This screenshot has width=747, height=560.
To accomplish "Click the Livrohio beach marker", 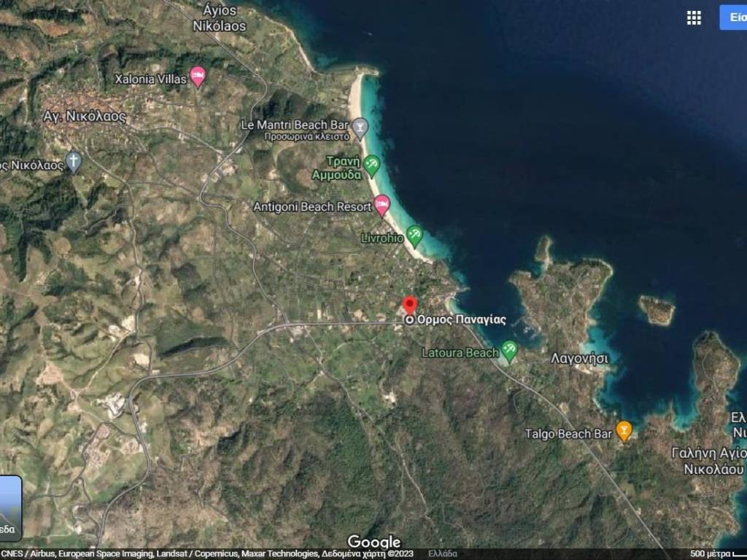I will (414, 235).
